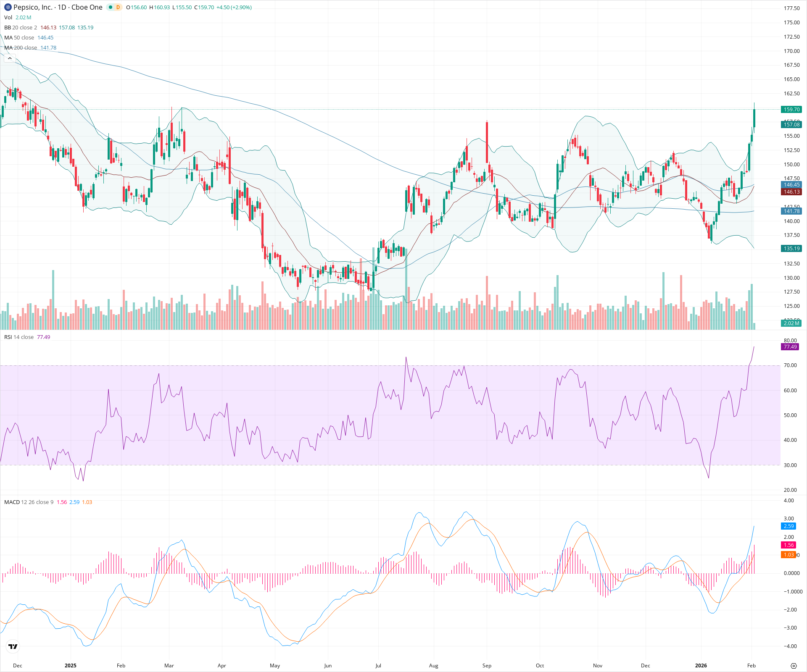The height and width of the screenshot is (672, 807).
Task: Click the last price badge 159.70
Action: [x=791, y=109]
